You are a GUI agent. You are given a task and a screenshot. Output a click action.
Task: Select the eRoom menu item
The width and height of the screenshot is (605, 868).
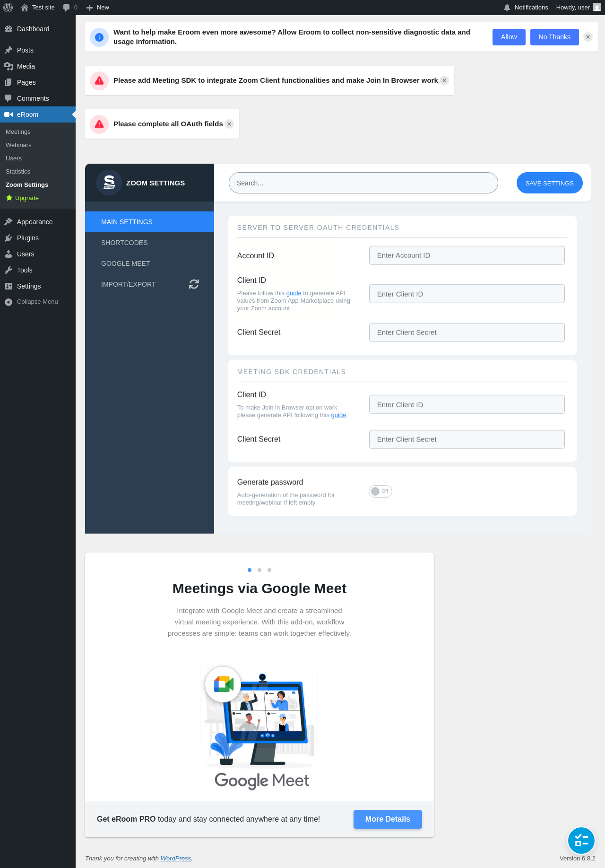(38, 114)
